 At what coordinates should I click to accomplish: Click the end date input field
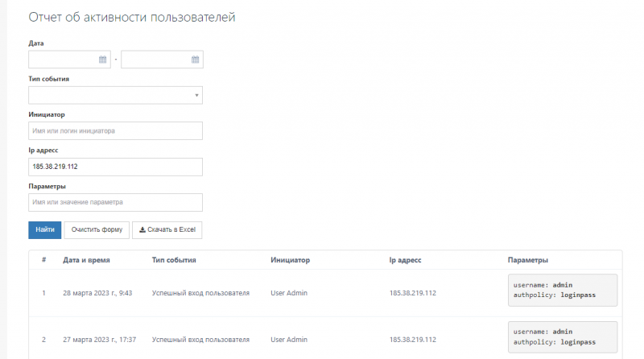(x=163, y=60)
